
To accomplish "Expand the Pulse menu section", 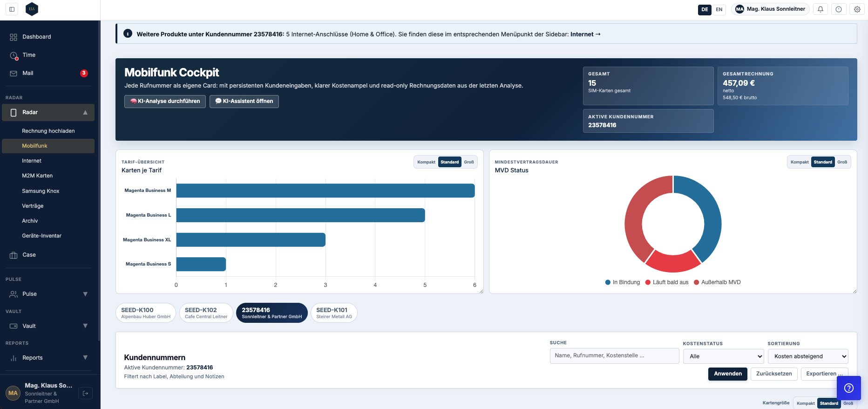I will click(85, 294).
